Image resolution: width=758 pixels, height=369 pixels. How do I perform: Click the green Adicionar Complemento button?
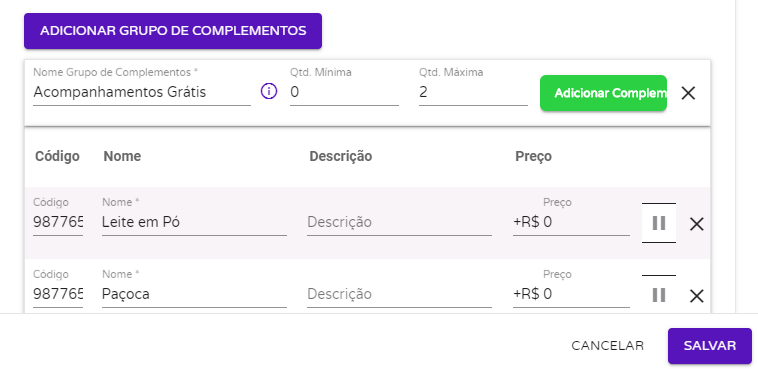point(603,93)
